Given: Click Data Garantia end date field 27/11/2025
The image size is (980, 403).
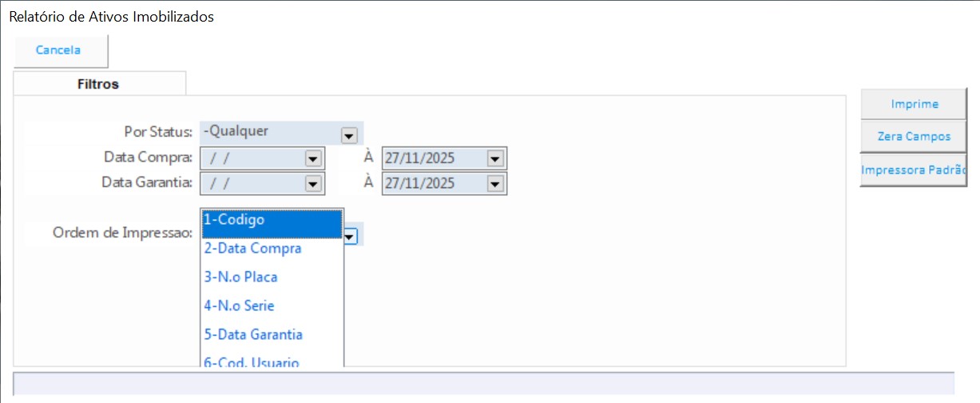Looking at the screenshot, I should tap(433, 184).
